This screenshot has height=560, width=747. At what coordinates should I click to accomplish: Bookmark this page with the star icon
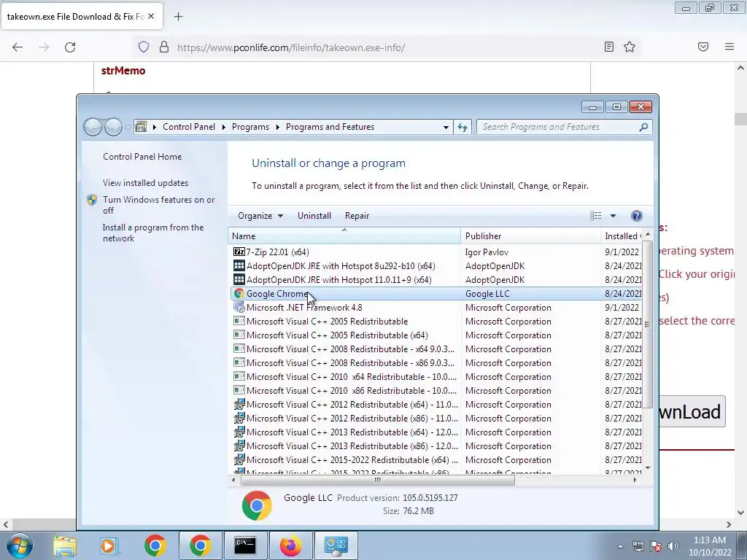point(630,47)
